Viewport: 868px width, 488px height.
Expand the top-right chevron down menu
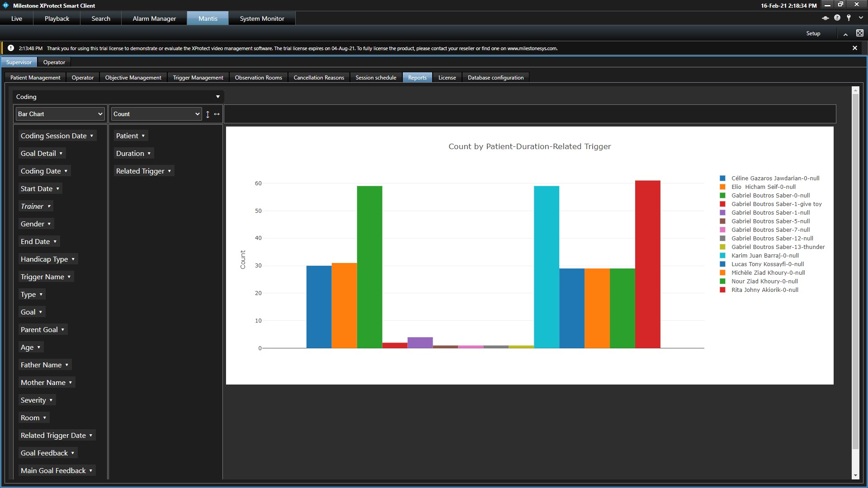coord(861,18)
